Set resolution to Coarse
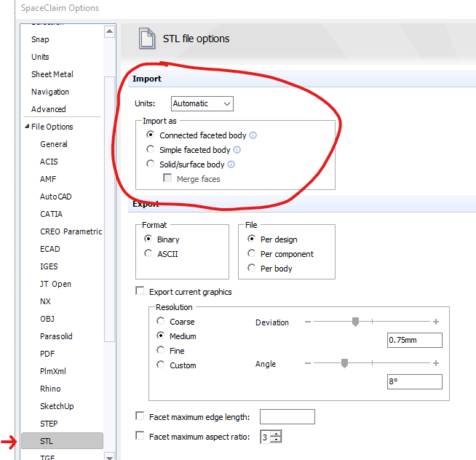 pyautogui.click(x=161, y=321)
